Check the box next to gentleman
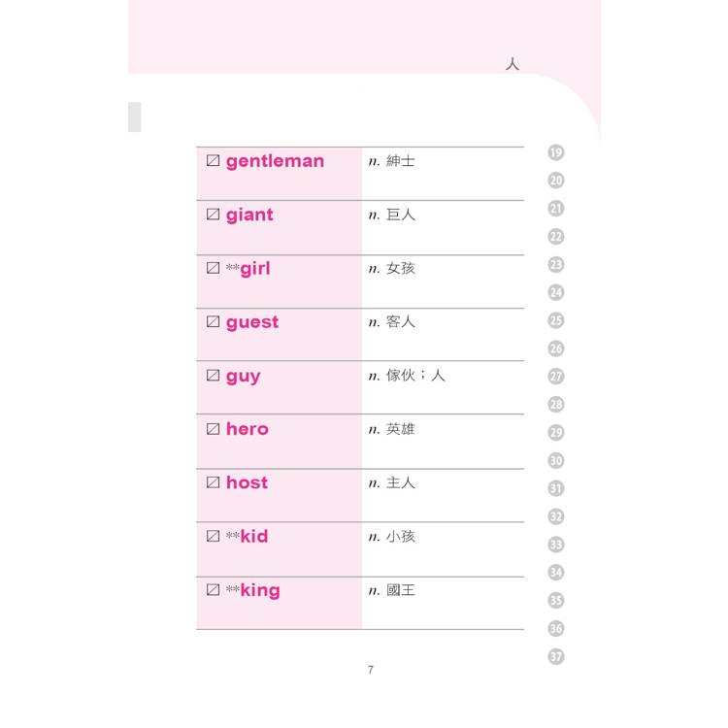 click(214, 161)
